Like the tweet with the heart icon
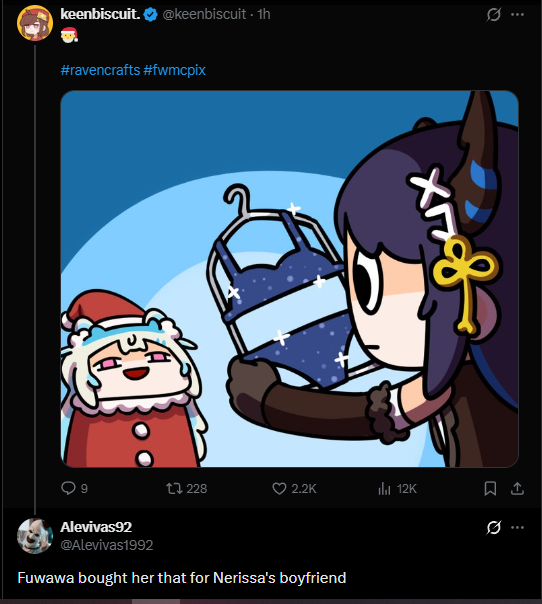The width and height of the screenshot is (542, 604). [279, 488]
